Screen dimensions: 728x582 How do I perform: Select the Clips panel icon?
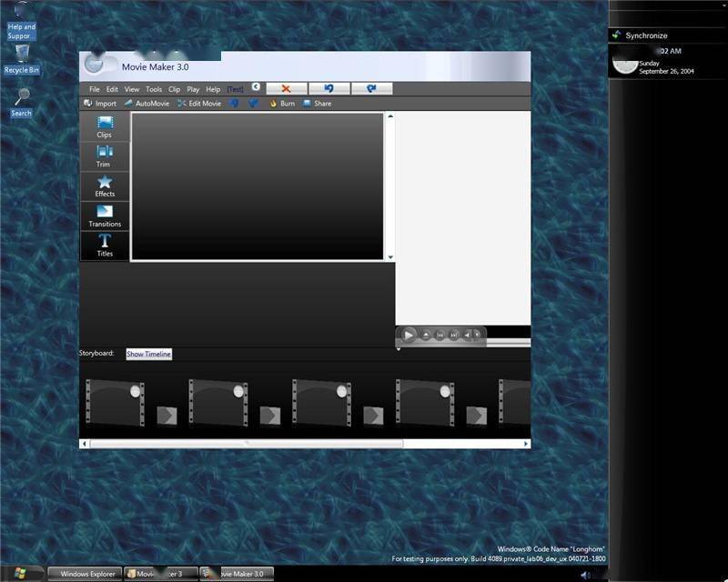click(x=104, y=129)
